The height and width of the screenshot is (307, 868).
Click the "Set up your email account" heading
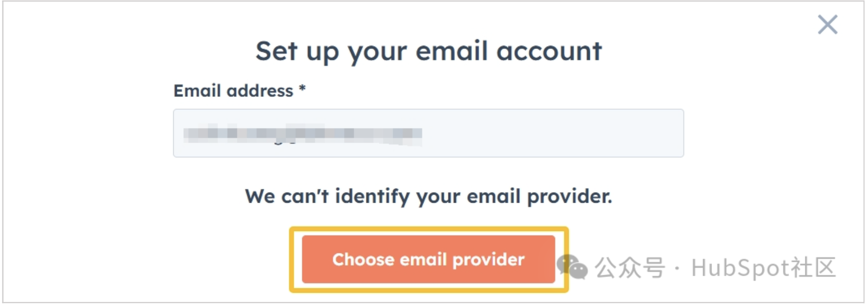click(429, 51)
